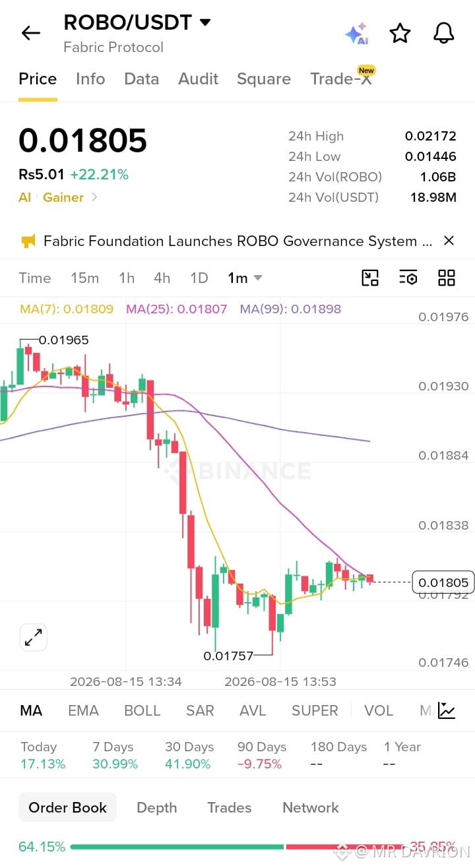The width and height of the screenshot is (475, 868).
Task: Enable the AVL indicator
Action: point(253,710)
